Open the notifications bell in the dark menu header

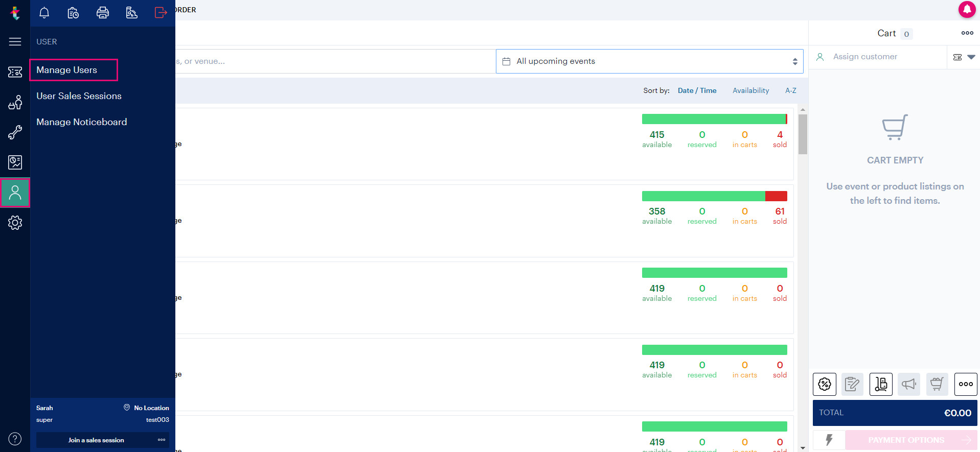tap(44, 13)
